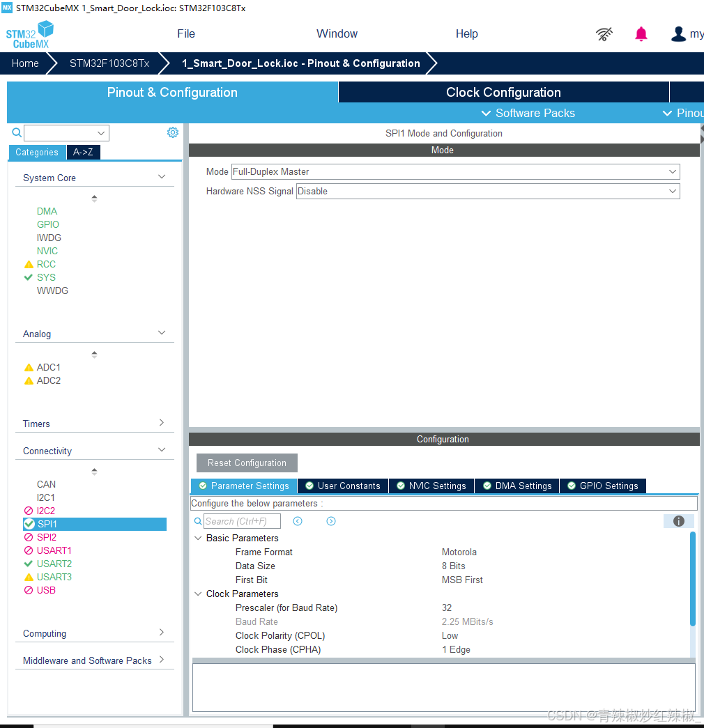Click the SPI2 disabled circle icon
This screenshot has height=728, width=704.
(x=29, y=537)
